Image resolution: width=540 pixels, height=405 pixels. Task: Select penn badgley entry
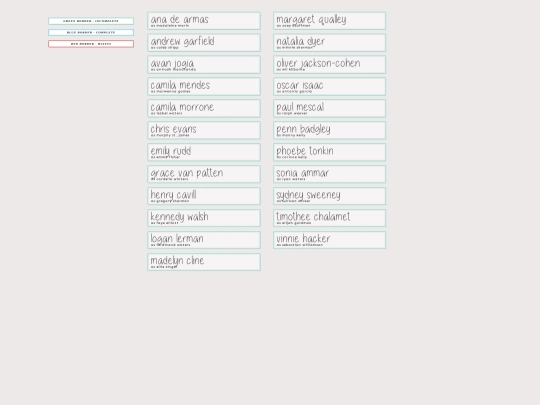coord(330,131)
